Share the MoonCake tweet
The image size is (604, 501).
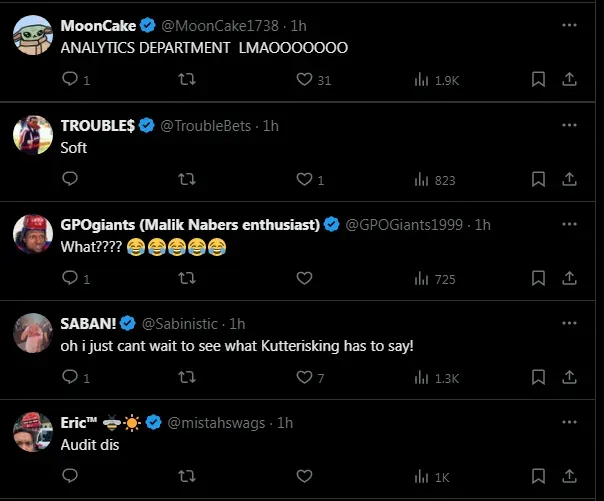[569, 80]
